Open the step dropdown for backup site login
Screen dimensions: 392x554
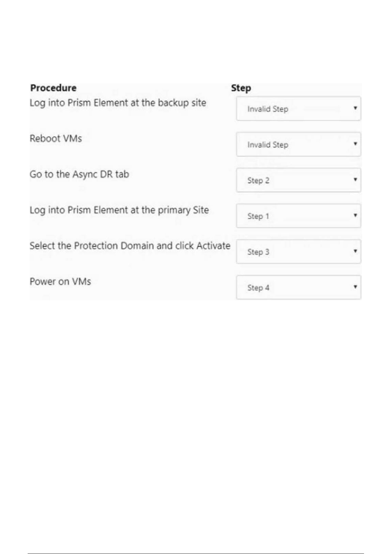pyautogui.click(x=298, y=109)
